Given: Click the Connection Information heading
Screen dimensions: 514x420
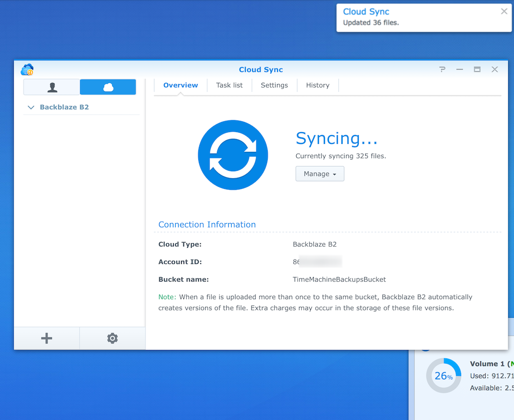Looking at the screenshot, I should coord(207,225).
